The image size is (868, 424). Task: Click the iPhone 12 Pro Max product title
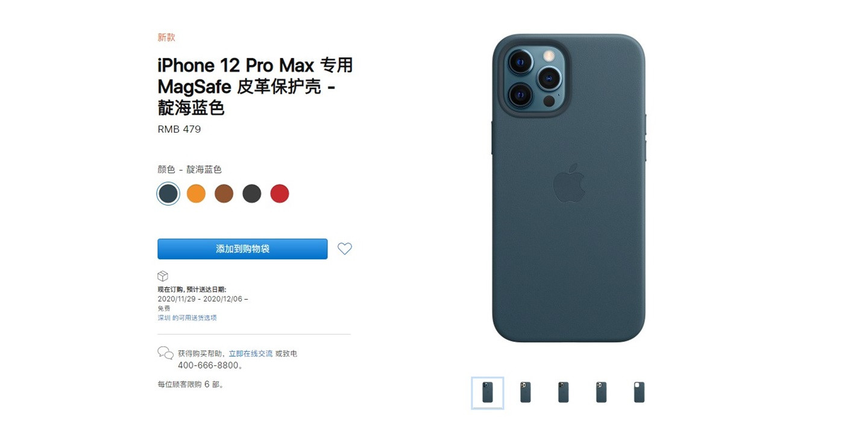[255, 86]
